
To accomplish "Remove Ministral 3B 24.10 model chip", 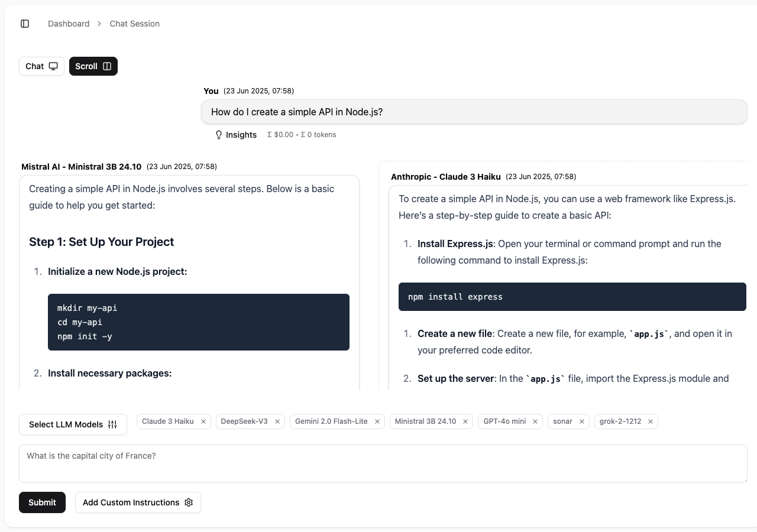I will click(465, 421).
